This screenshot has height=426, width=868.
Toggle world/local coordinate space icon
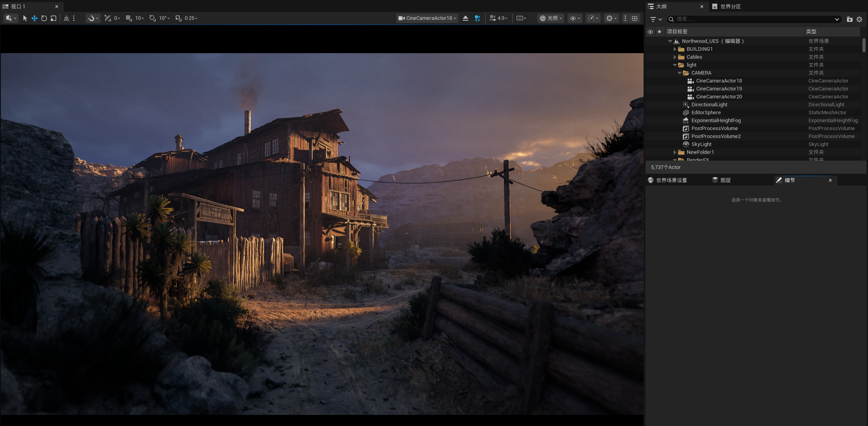[x=66, y=18]
